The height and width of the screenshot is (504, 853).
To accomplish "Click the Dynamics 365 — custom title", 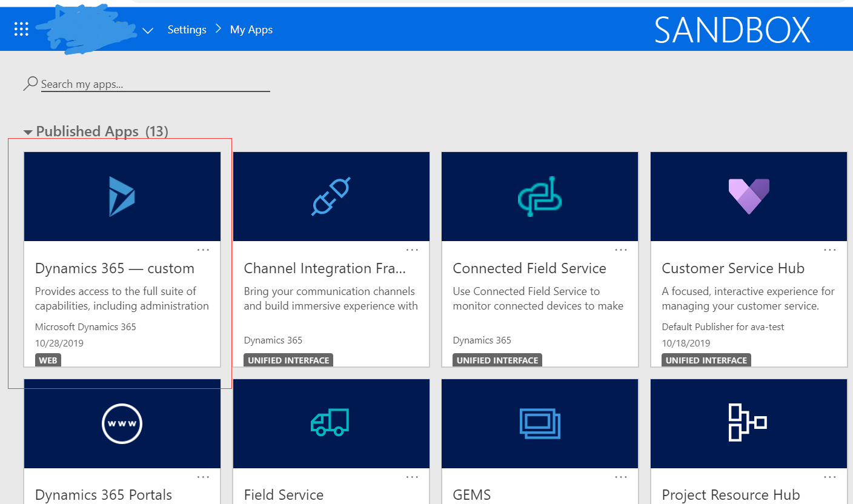I will coord(115,268).
